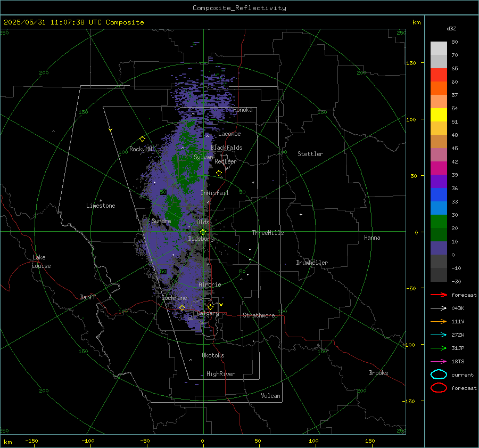This screenshot has width=479, height=448.
Task: Click the -100 tick on bottom axis
Action: pyautogui.click(x=88, y=441)
